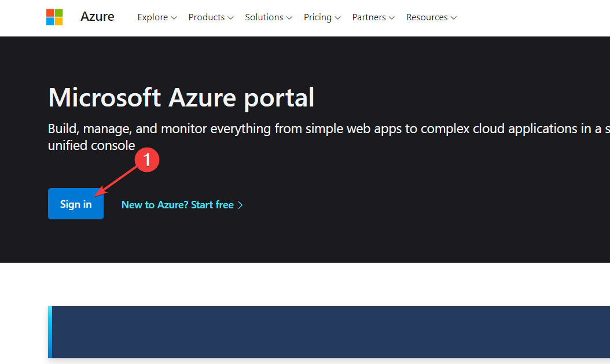This screenshot has height=364, width=610.
Task: Click the Microsoft logo icon
Action: click(x=54, y=17)
